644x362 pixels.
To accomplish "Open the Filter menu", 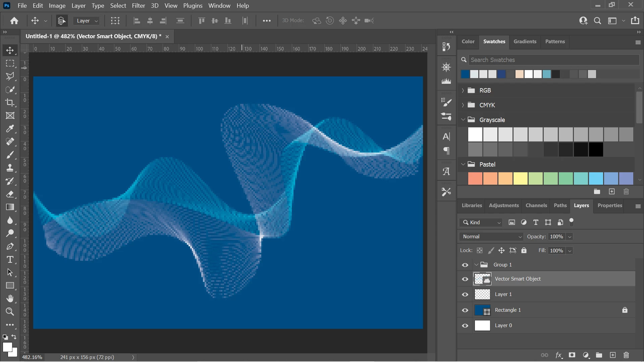I will pyautogui.click(x=138, y=6).
